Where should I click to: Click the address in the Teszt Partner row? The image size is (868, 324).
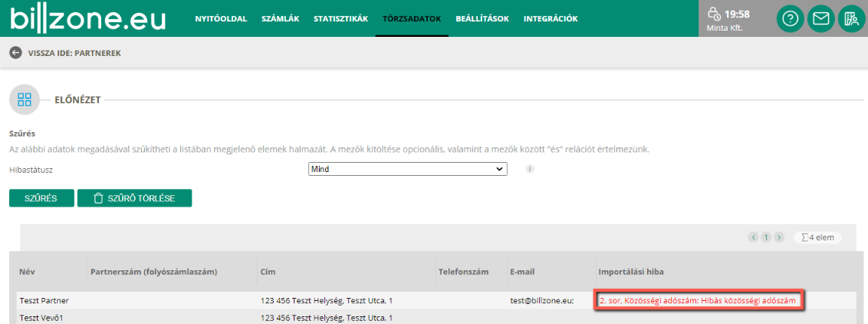coord(327,301)
